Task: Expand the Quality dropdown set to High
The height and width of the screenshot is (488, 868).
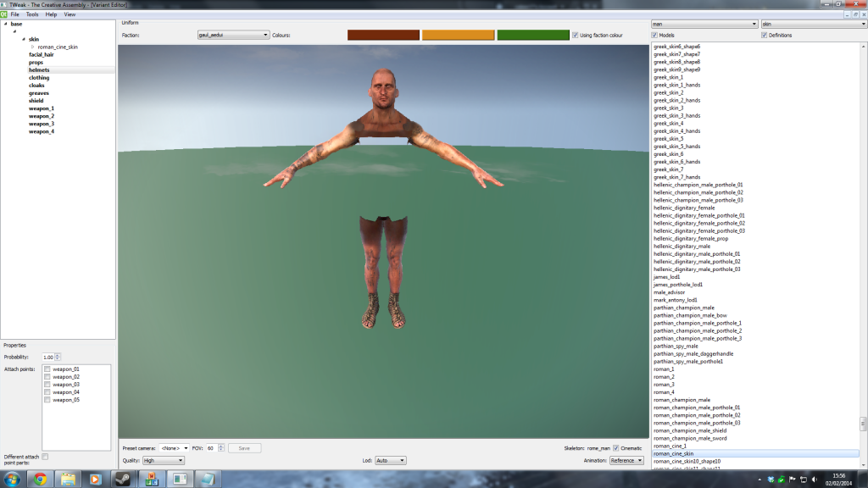Action: [164, 460]
